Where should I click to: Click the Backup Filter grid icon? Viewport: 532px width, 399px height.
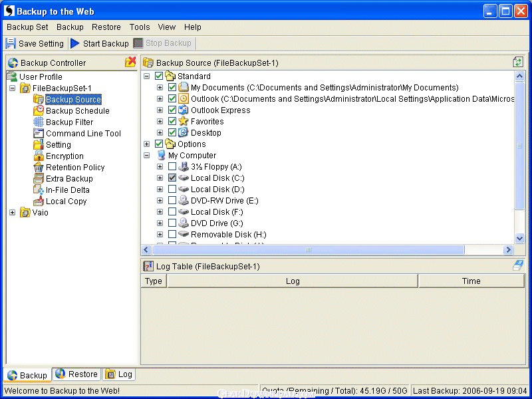(x=39, y=122)
